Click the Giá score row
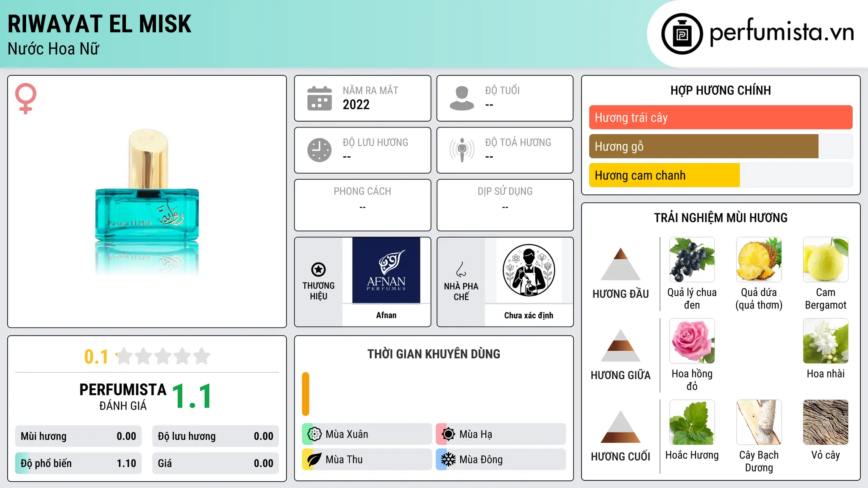 click(x=215, y=463)
